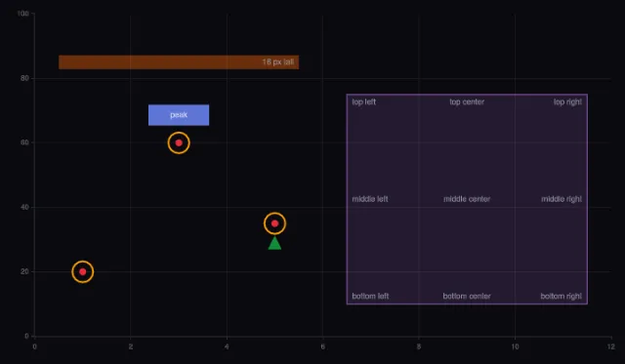Click the "middle center" label
Viewport: 625px width, 364px height.
click(x=467, y=199)
